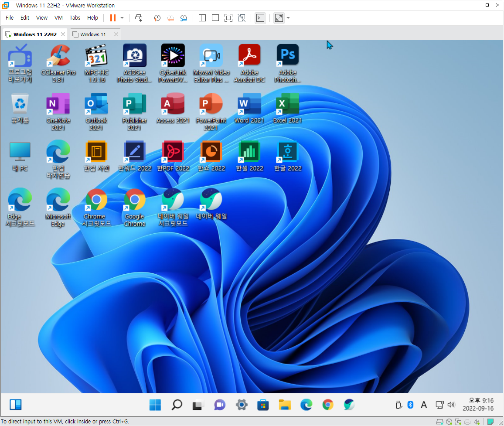The image size is (504, 426).
Task: Switch to the Windows 11 tab
Action: pos(93,34)
